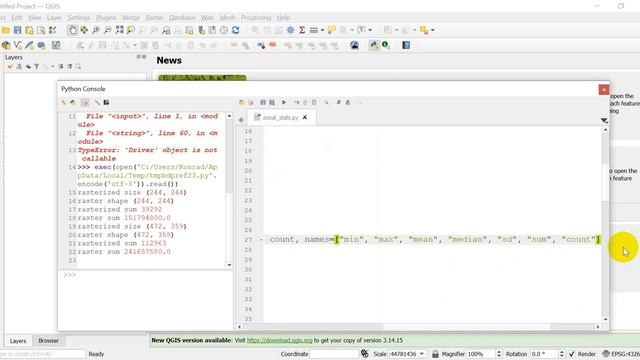Screen dimensions: 640x360
Task: Click the Comment code icon in editor toolbar
Action: [338, 102]
